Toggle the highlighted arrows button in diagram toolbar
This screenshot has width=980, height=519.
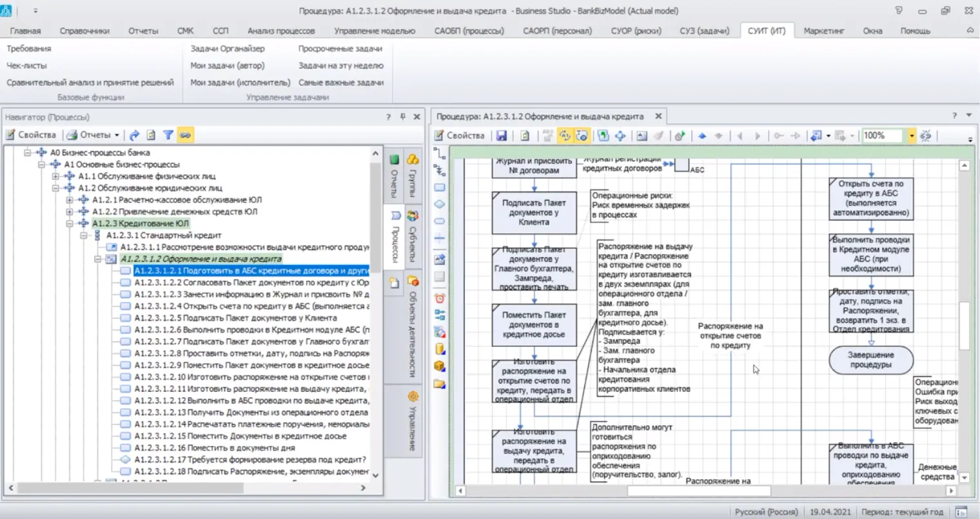(565, 135)
